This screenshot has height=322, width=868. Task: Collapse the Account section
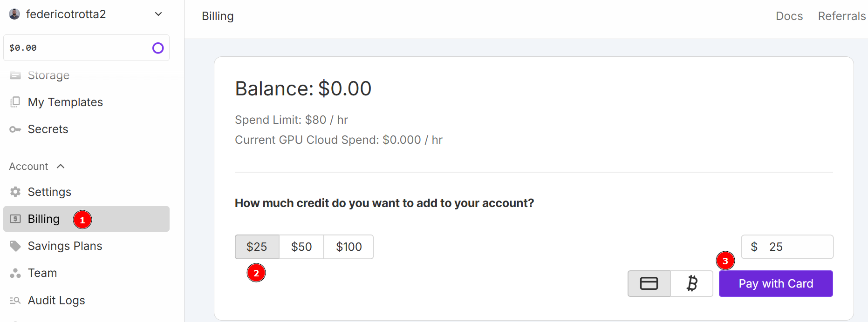(x=60, y=166)
